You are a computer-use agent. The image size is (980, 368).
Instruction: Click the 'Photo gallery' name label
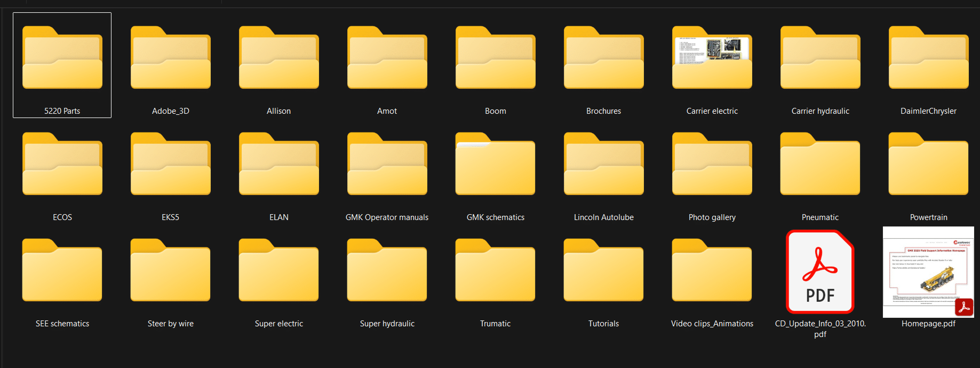[x=712, y=217]
